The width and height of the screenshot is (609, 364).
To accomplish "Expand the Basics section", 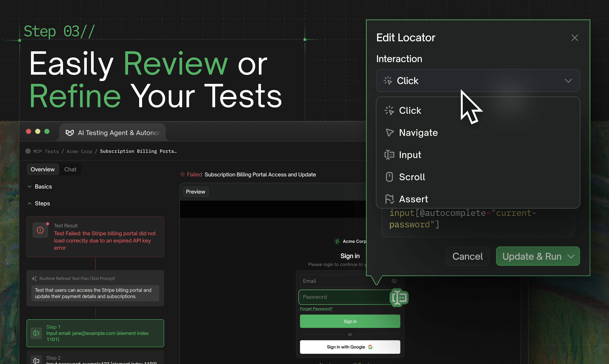I will click(x=30, y=186).
